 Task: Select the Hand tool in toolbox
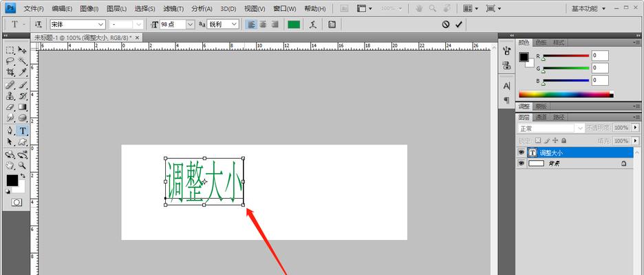point(10,166)
